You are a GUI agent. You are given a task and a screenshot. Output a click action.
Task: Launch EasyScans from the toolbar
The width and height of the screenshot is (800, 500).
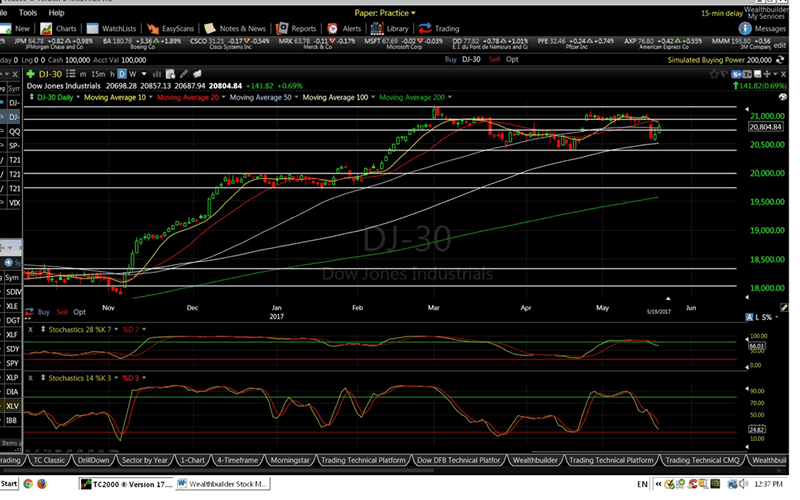(x=168, y=29)
